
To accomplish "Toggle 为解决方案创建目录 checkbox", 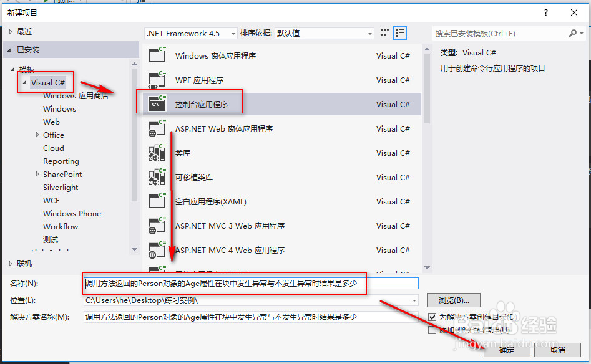I will pyautogui.click(x=432, y=317).
